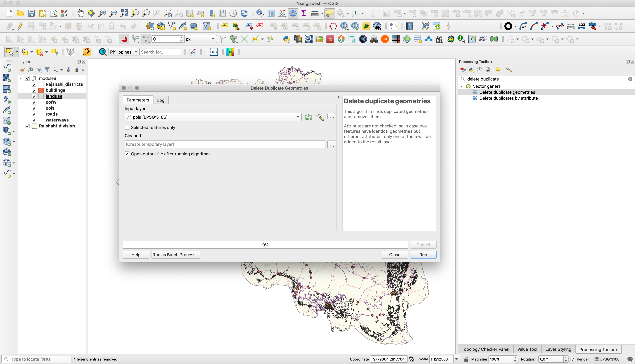Image resolution: width=635 pixels, height=364 pixels.
Task: Click the 0% progress bar
Action: (x=265, y=244)
